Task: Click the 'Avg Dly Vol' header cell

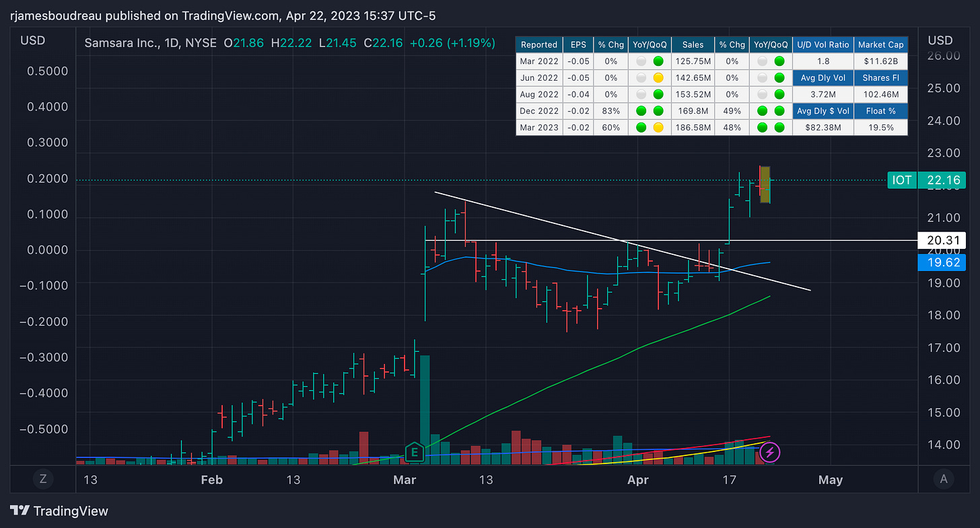Action: (x=824, y=78)
